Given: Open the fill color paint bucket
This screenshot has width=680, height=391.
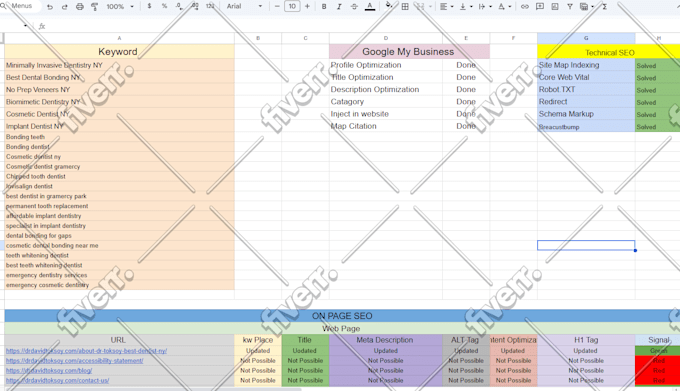Looking at the screenshot, I should click(389, 6).
